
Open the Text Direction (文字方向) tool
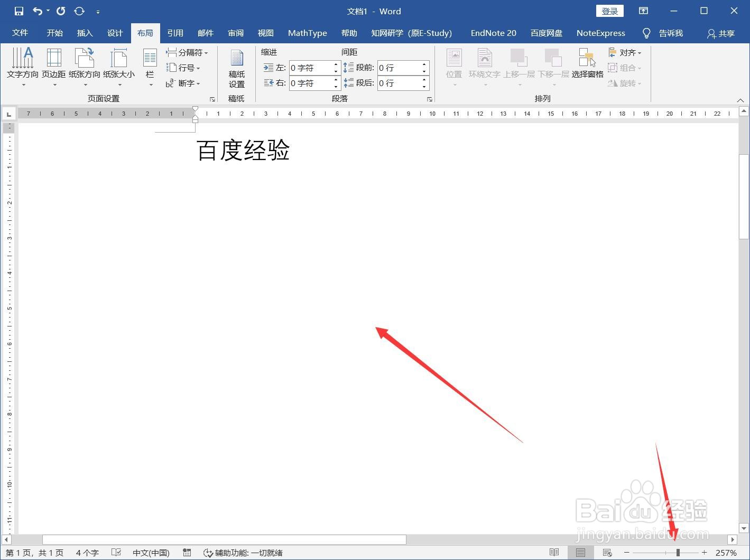coord(23,68)
